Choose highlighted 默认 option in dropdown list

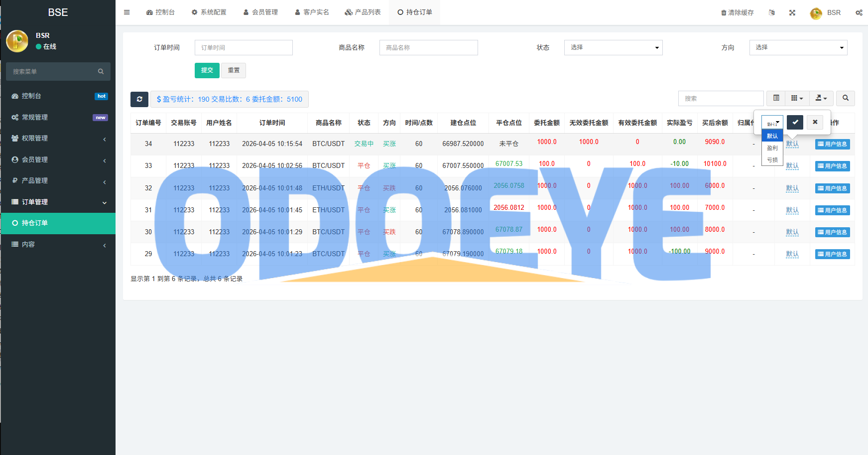tap(772, 136)
